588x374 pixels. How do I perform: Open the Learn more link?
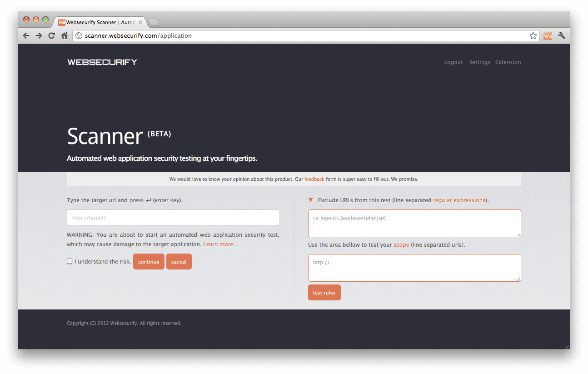(x=219, y=244)
